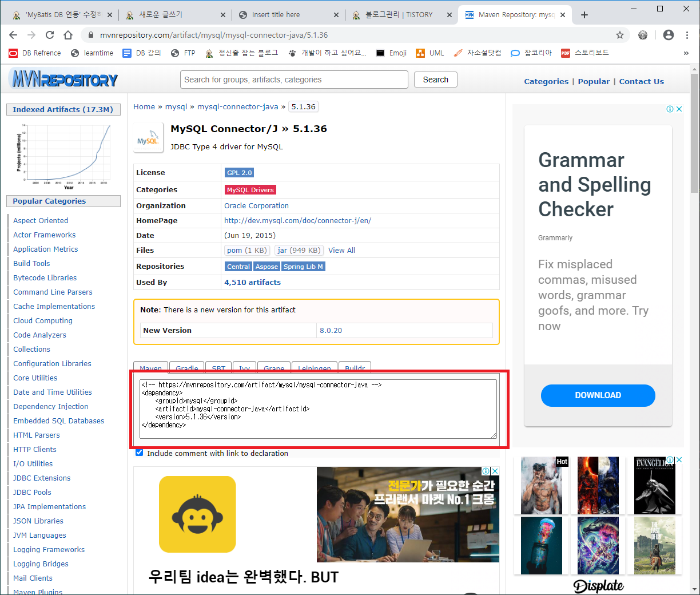Select the Leiningen dependency tab
This screenshot has height=595, width=700.
click(x=315, y=368)
